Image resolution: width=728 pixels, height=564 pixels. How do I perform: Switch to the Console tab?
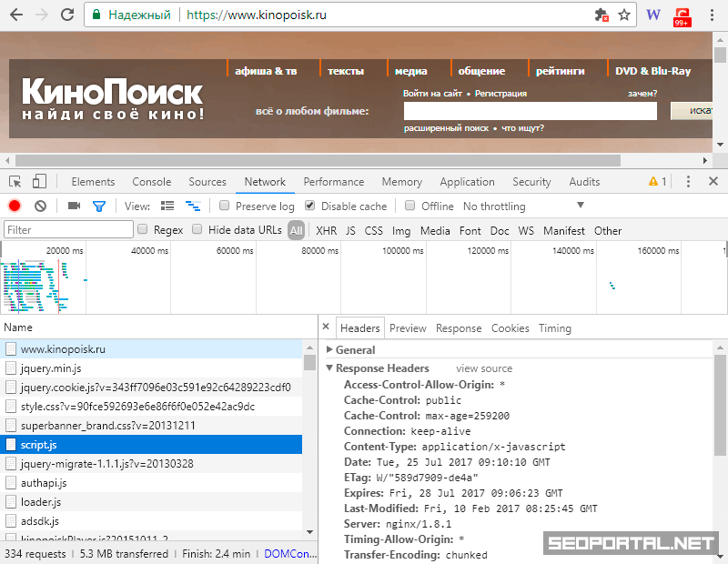coord(151,182)
